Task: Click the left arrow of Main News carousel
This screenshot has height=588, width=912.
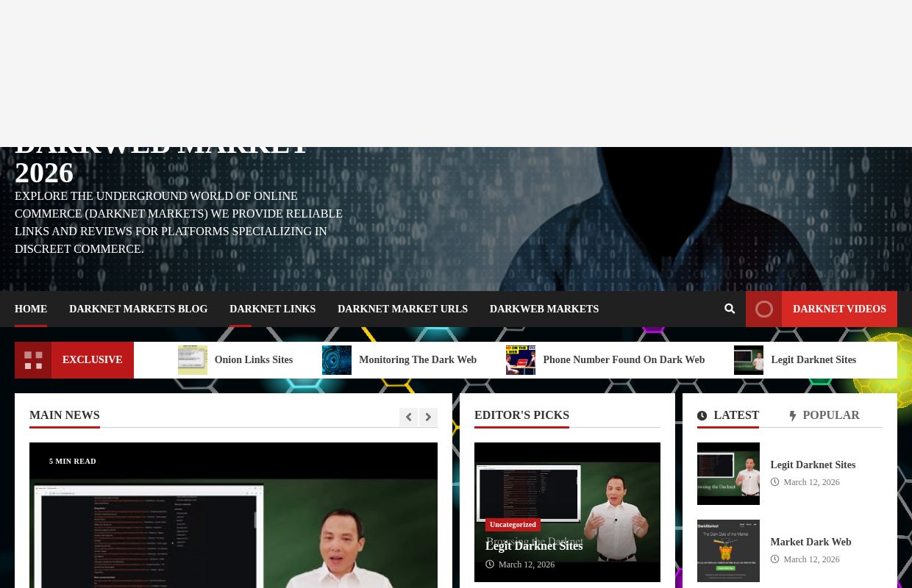Action: (x=408, y=417)
